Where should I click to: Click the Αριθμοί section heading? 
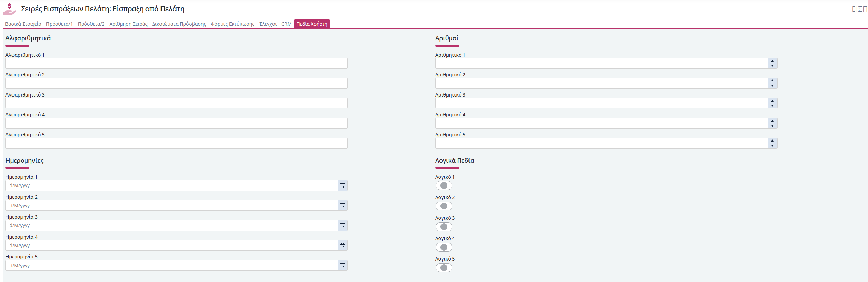coord(447,38)
